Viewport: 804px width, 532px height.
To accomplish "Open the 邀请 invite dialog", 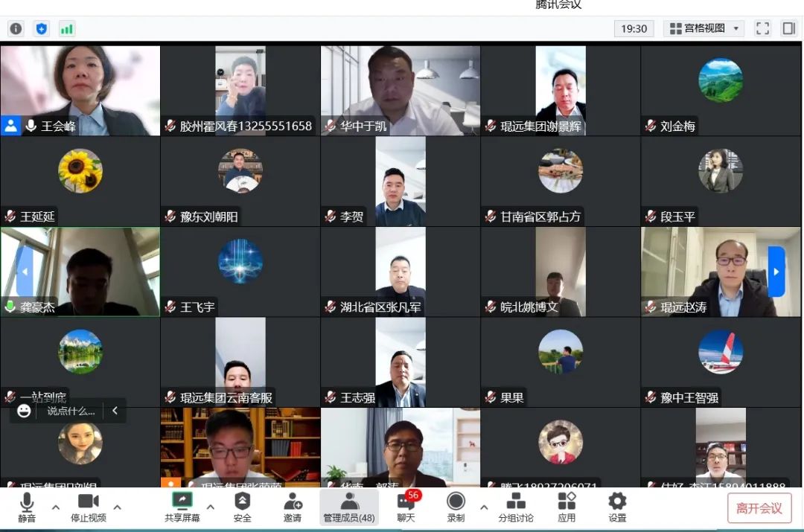I will click(x=293, y=507).
